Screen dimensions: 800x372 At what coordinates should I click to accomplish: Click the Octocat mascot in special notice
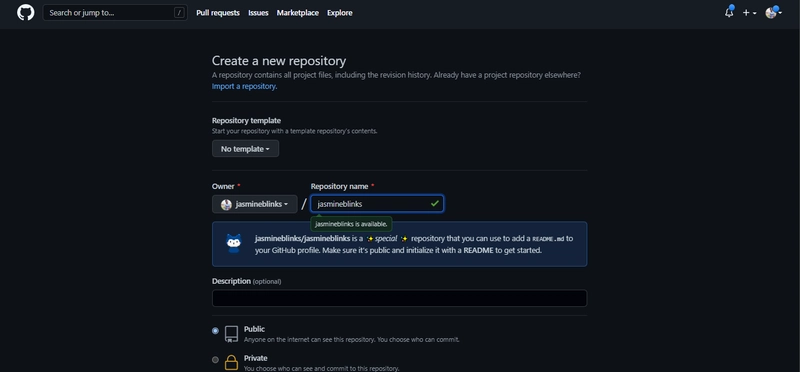(234, 243)
